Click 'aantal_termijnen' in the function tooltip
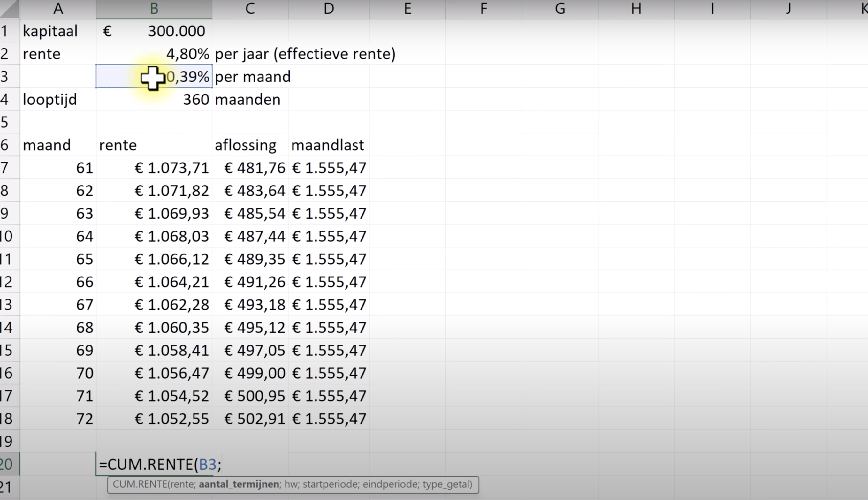The width and height of the screenshot is (868, 500). 239,484
